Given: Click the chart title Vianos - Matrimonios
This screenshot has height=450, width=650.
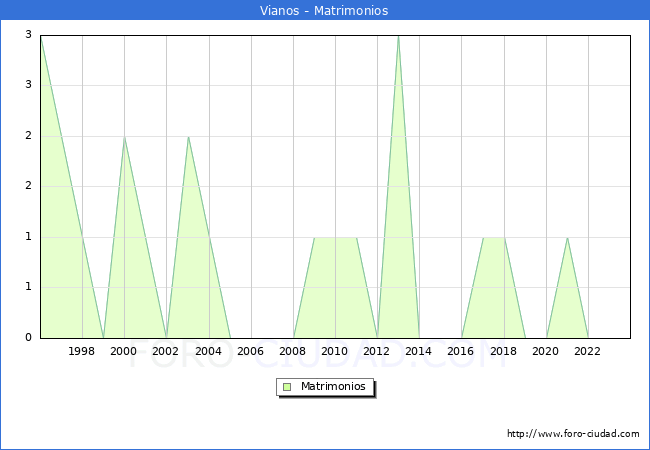Looking at the screenshot, I should (325, 11).
